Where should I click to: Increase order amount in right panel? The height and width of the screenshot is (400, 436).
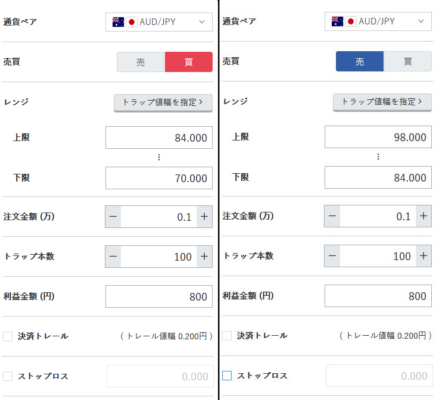423,216
